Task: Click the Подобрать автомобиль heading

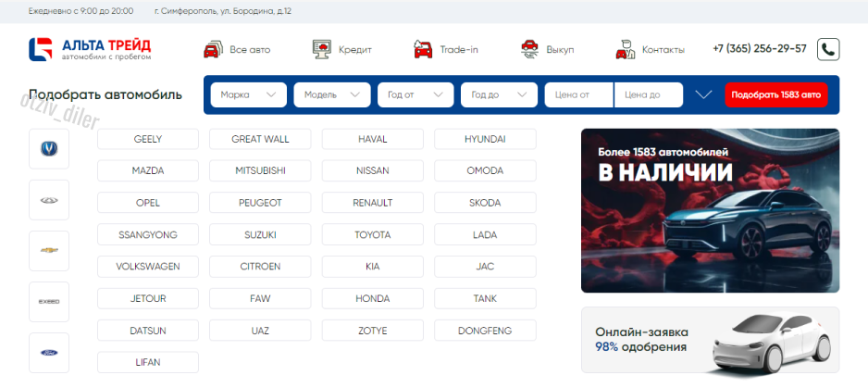Action: [105, 94]
